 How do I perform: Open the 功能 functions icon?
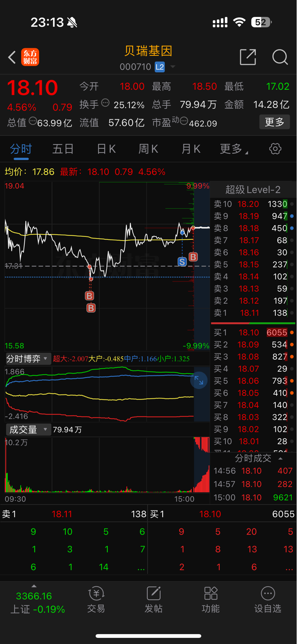210,600
